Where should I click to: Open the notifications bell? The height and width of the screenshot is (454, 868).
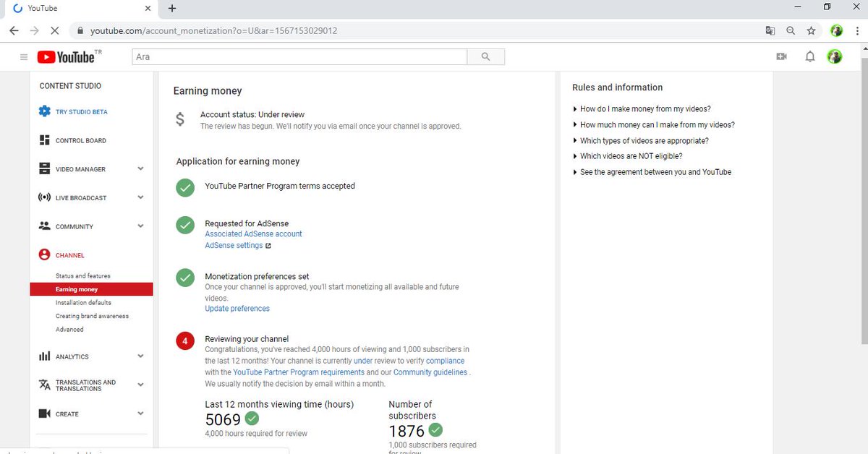[x=810, y=56]
